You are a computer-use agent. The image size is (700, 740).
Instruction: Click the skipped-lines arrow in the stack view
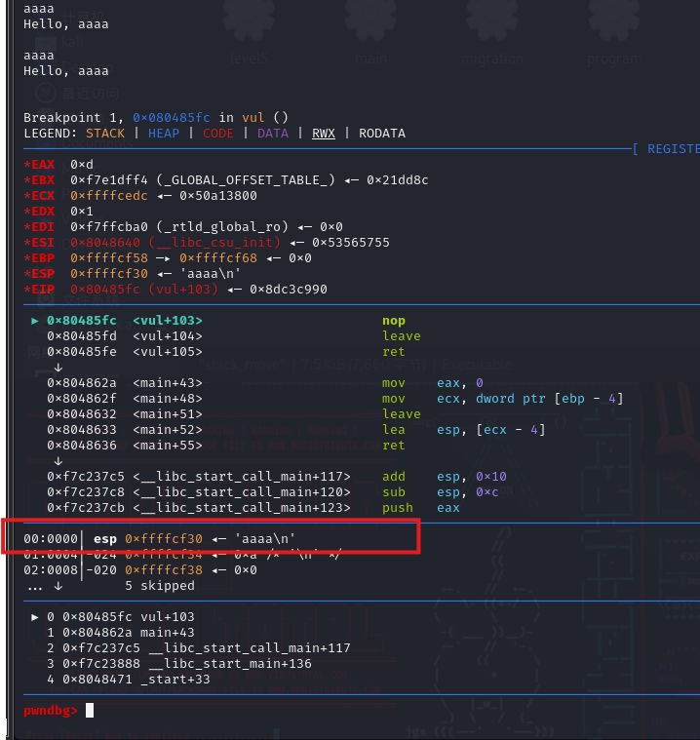[x=58, y=586]
